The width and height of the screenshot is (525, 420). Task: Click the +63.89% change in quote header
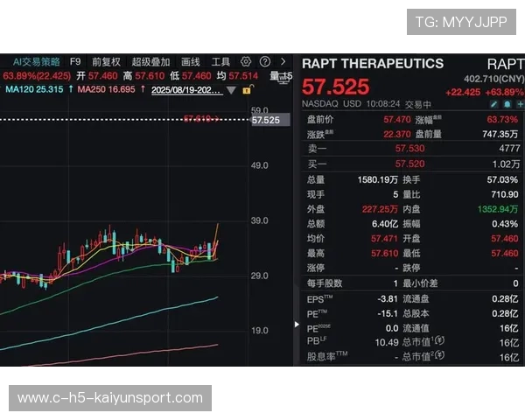pos(505,92)
